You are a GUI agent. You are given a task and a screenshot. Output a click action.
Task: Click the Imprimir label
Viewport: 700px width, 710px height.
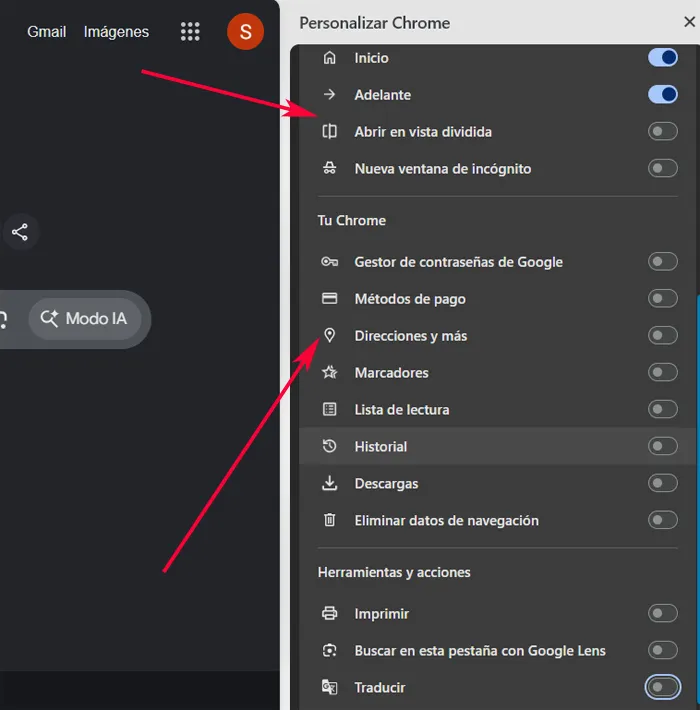(x=382, y=614)
